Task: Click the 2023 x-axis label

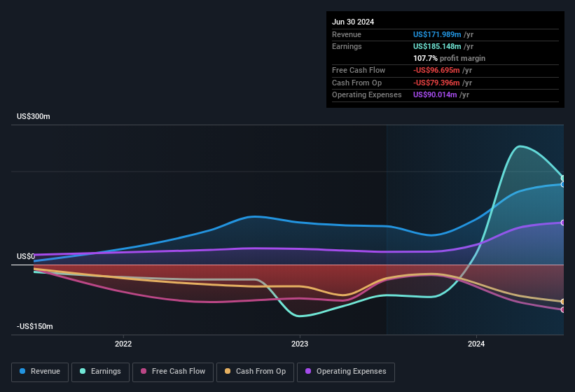Action: click(300, 344)
